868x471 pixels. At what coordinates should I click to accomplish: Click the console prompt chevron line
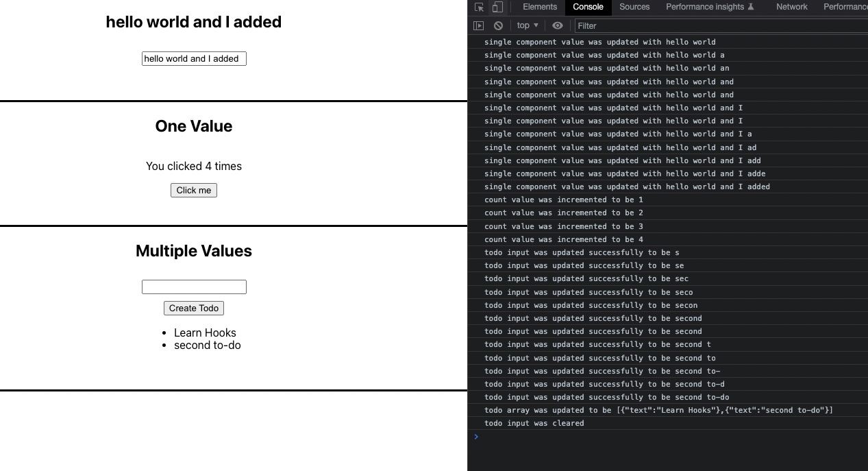point(668,437)
